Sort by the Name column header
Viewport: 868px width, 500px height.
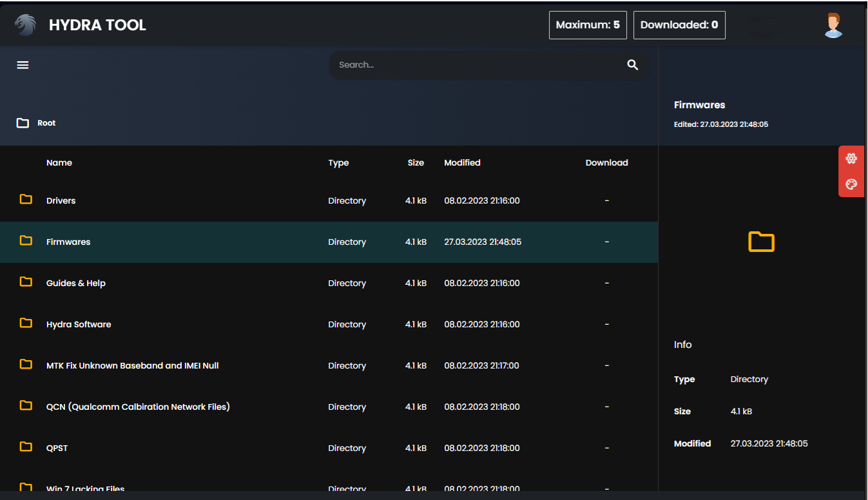(x=59, y=163)
